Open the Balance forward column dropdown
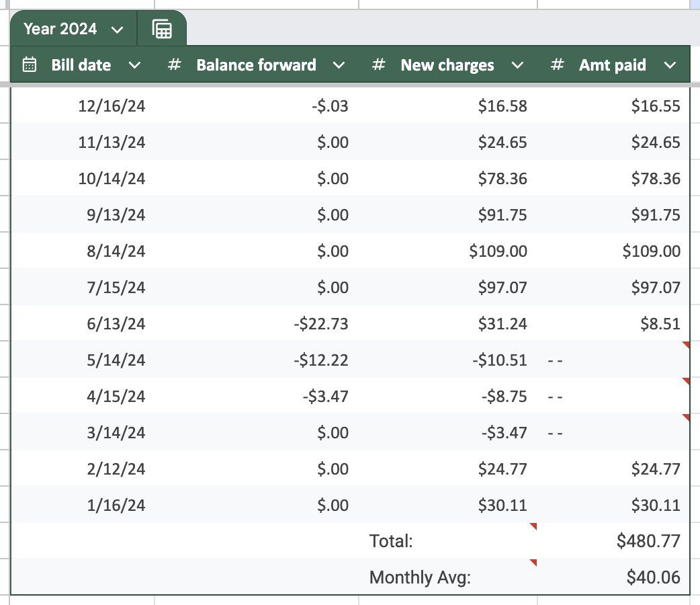This screenshot has height=605, width=700. pos(339,65)
